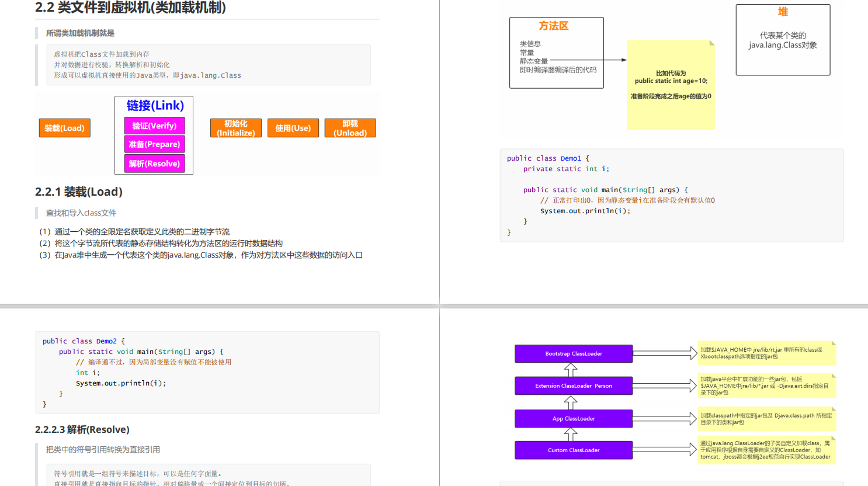Click the heading 2.2 类文件到虚拟机(类加载机制)

pos(130,7)
